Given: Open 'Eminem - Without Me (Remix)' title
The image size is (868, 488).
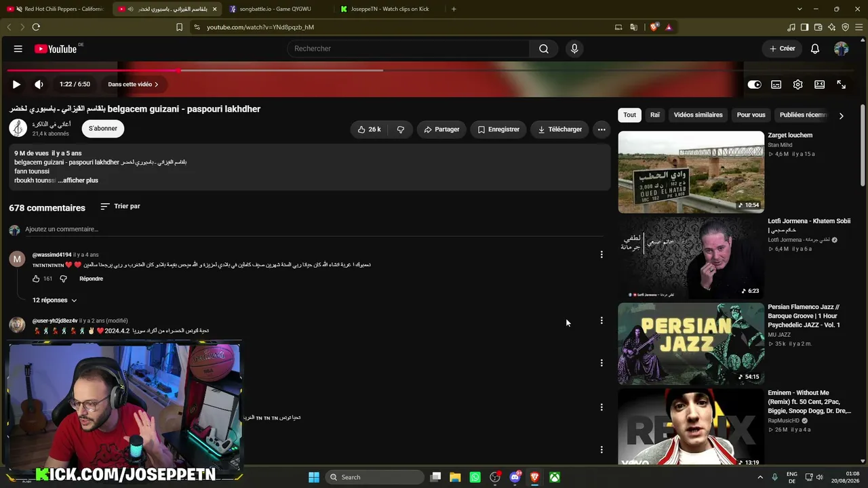Looking at the screenshot, I should (x=809, y=402).
